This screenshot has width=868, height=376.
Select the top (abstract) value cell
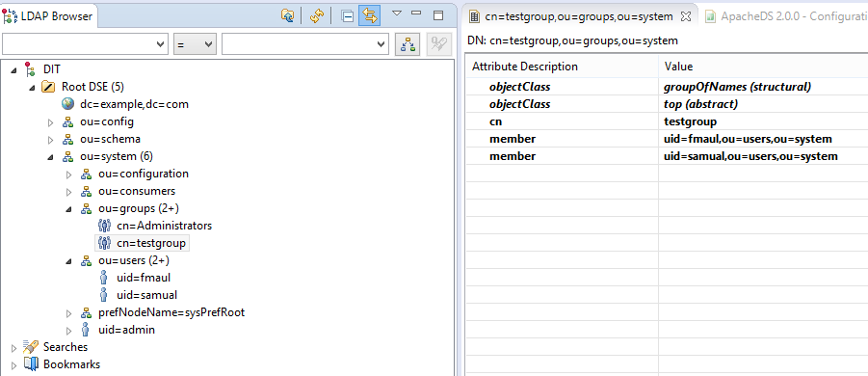point(763,104)
